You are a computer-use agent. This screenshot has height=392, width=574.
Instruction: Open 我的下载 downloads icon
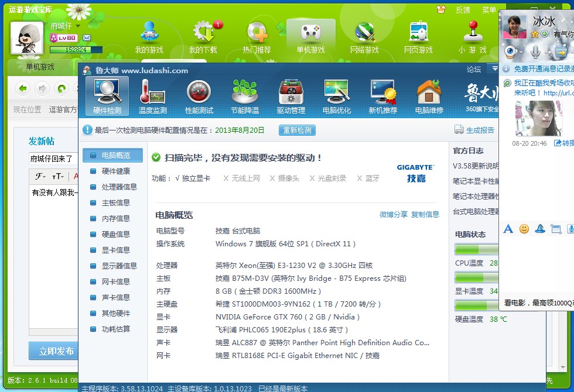(203, 37)
